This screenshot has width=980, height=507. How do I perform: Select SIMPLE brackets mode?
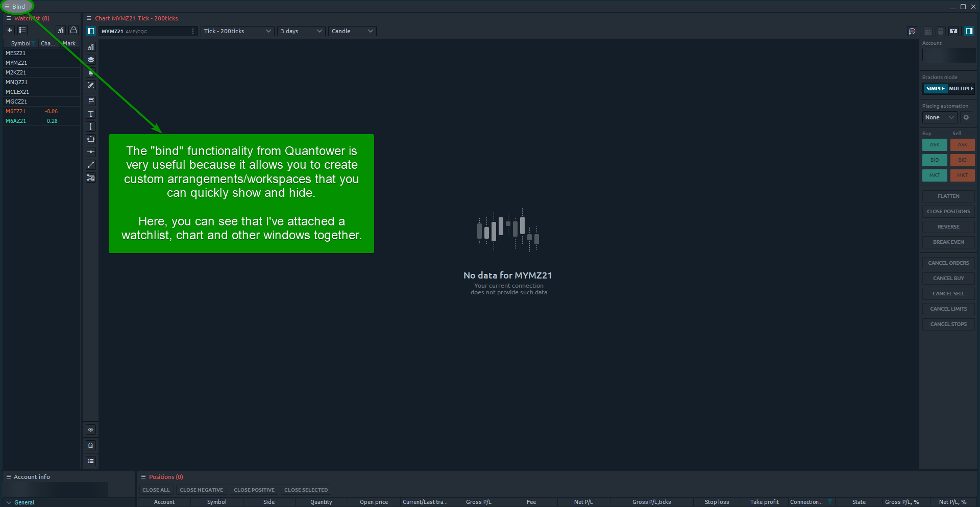tap(936, 89)
